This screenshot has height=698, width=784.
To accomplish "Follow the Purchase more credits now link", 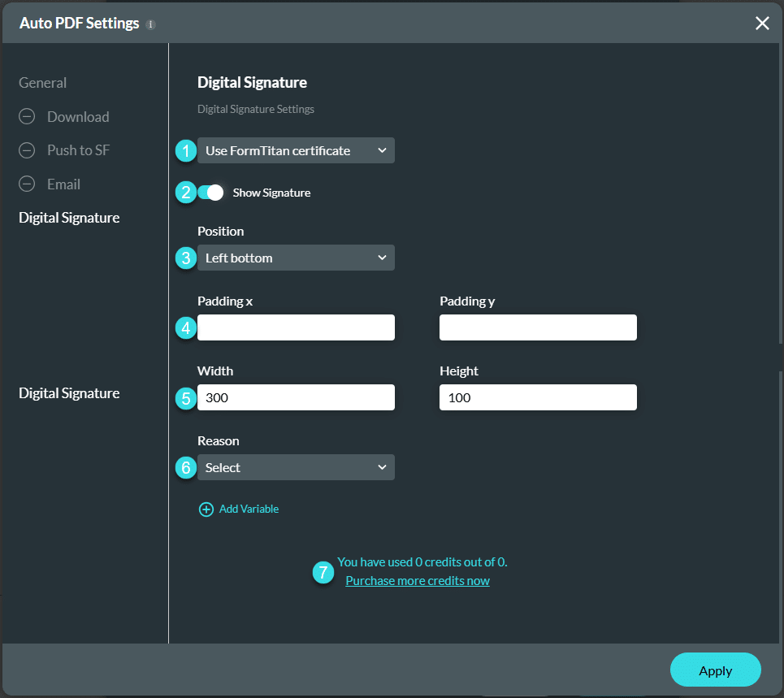I will click(417, 580).
